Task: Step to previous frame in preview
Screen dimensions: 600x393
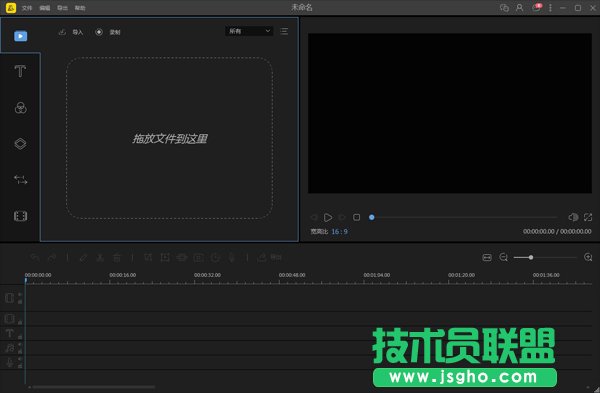Action: click(314, 217)
